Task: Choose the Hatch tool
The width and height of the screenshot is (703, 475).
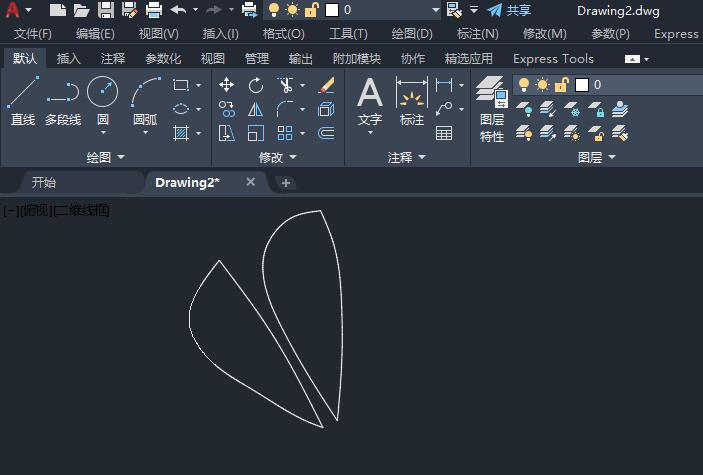Action: (x=181, y=133)
